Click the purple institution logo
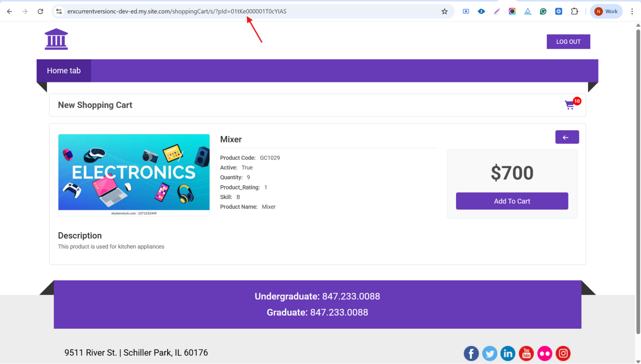This screenshot has width=641, height=364. point(56,39)
